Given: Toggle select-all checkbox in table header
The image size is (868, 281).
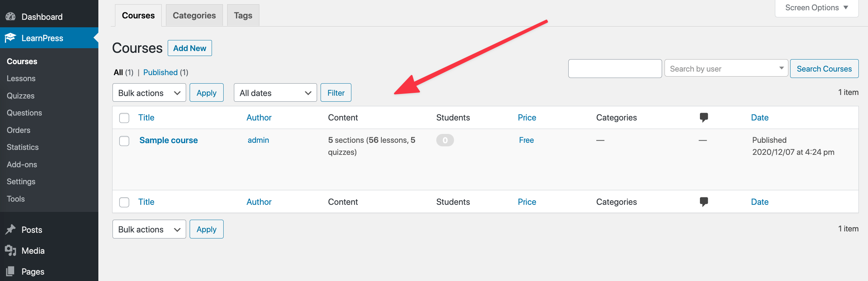Looking at the screenshot, I should 124,118.
